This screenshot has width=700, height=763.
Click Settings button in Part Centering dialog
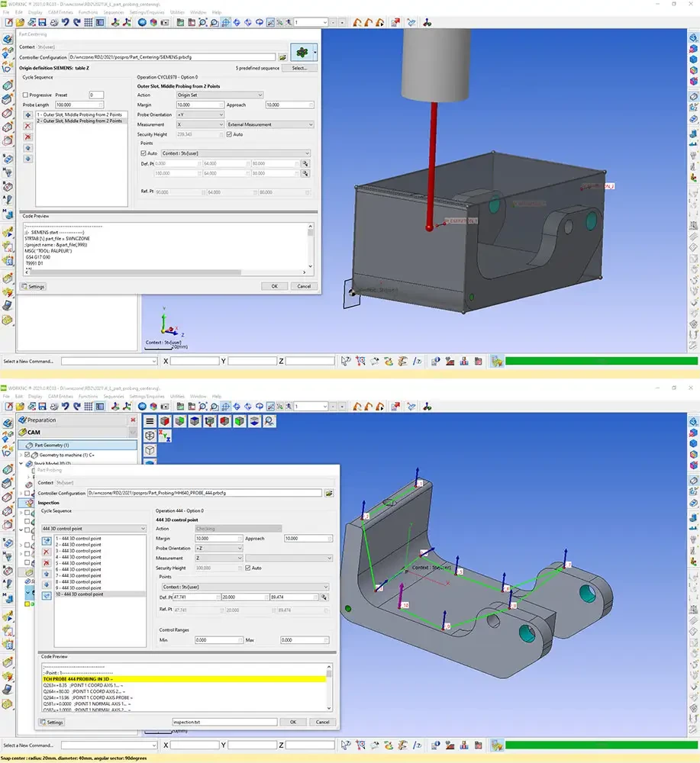(x=33, y=287)
